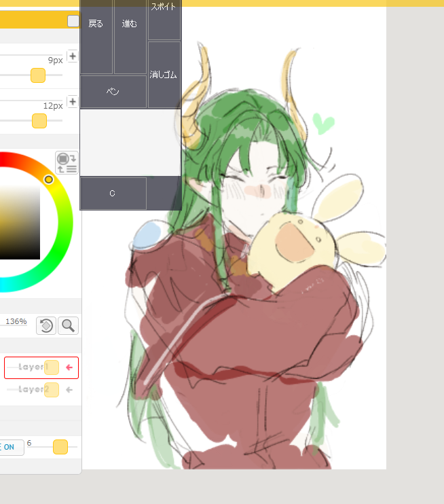444x504 pixels.
Task: Click the Layer1 opacity slider handle
Action: (x=52, y=367)
